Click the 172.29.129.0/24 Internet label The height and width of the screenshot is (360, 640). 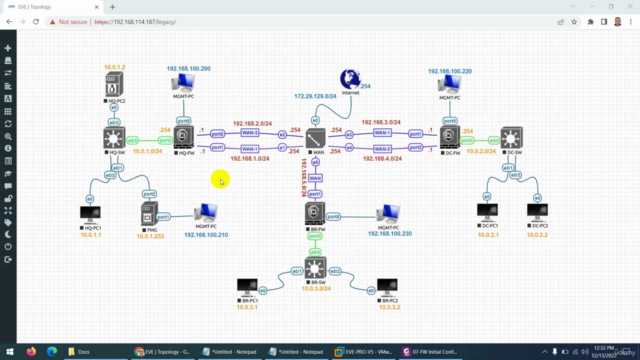(315, 96)
